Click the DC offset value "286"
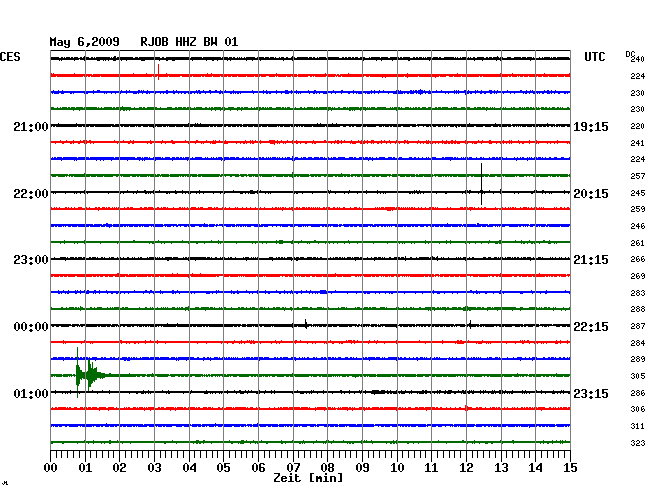Screen dimensions: 650x494 point(638,393)
